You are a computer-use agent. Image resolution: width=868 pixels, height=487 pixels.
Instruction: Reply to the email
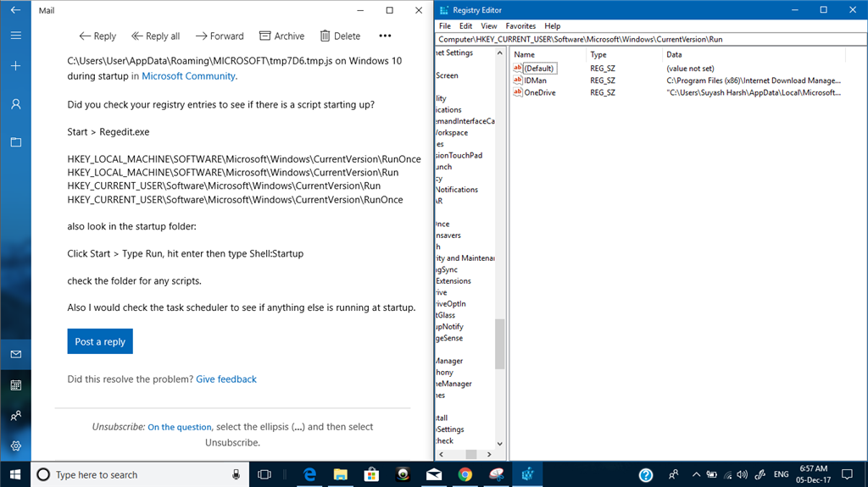coord(97,36)
